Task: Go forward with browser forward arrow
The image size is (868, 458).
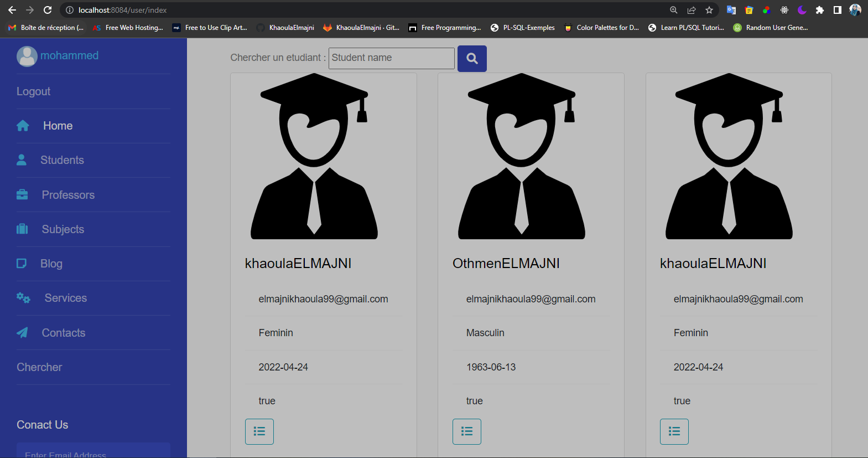Action: [30, 10]
